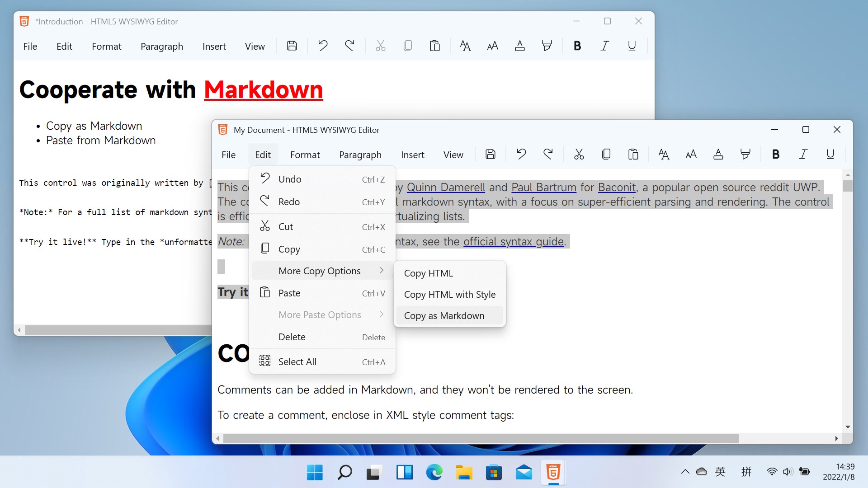The width and height of the screenshot is (868, 488).
Task: Click horizontal scrollbar in My Document window
Action: 480,438
